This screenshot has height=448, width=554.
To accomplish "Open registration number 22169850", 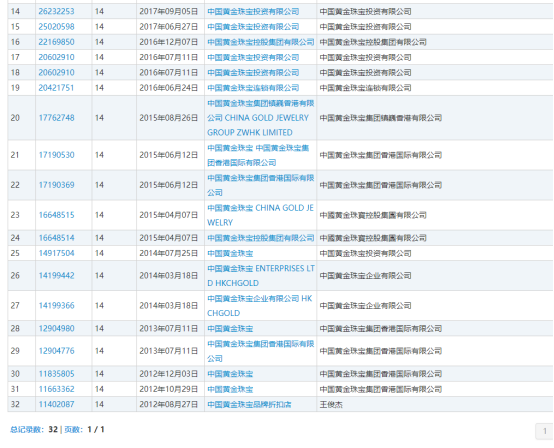I will (x=56, y=42).
